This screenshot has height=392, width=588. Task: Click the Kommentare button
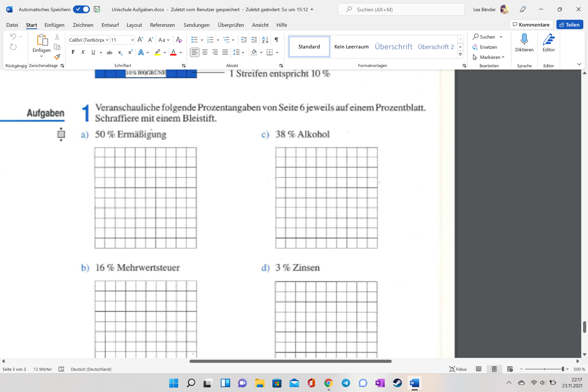point(531,25)
